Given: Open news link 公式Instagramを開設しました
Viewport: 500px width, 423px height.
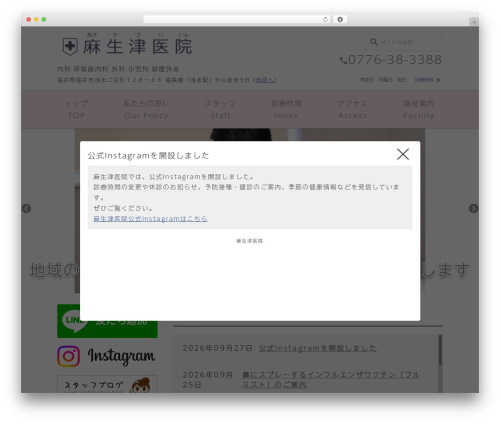Looking at the screenshot, I should [317, 348].
